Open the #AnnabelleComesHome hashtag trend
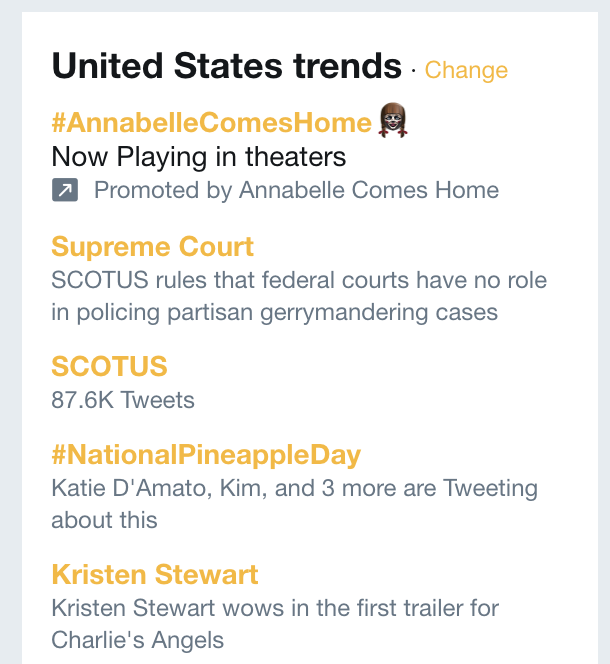610x664 pixels. click(211, 123)
